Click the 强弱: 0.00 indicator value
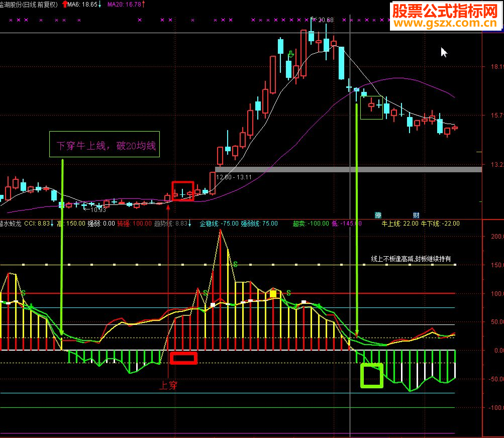This screenshot has width=504, height=438. (x=101, y=224)
